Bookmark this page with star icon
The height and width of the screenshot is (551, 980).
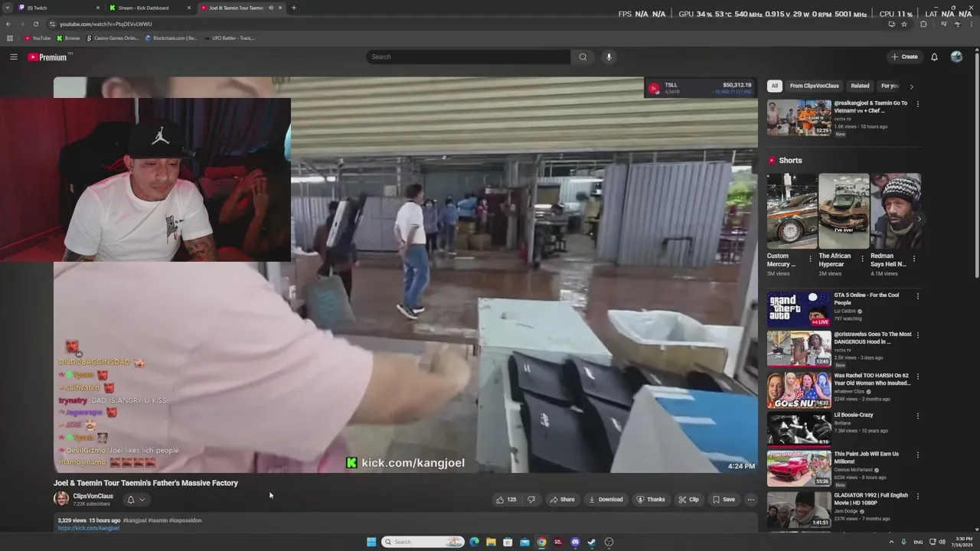pos(904,24)
